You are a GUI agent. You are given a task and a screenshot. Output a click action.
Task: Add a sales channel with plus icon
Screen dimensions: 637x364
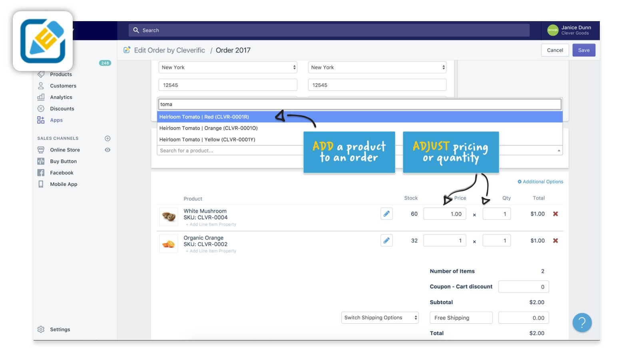pyautogui.click(x=107, y=138)
